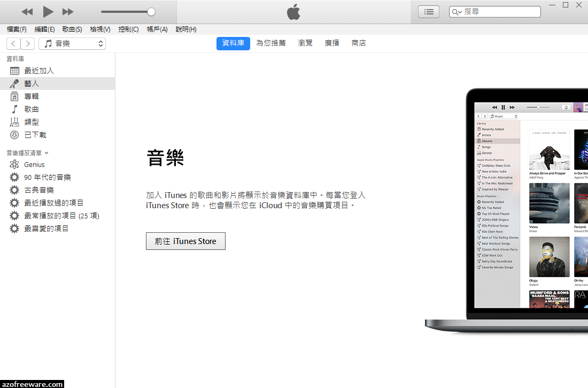The height and width of the screenshot is (388, 588).
Task: Click the 前往 iTunes Store button
Action: coord(185,241)
